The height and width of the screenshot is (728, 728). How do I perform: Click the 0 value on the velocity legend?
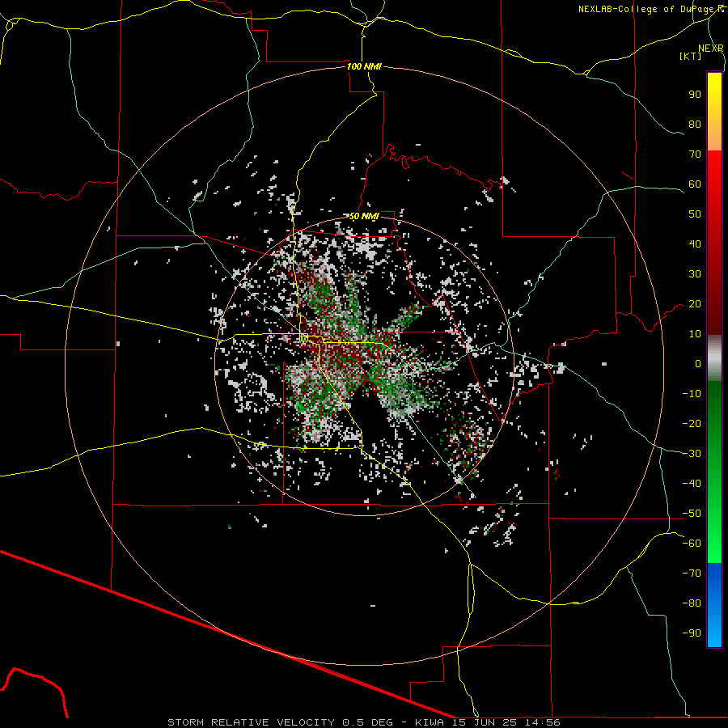pos(698,364)
